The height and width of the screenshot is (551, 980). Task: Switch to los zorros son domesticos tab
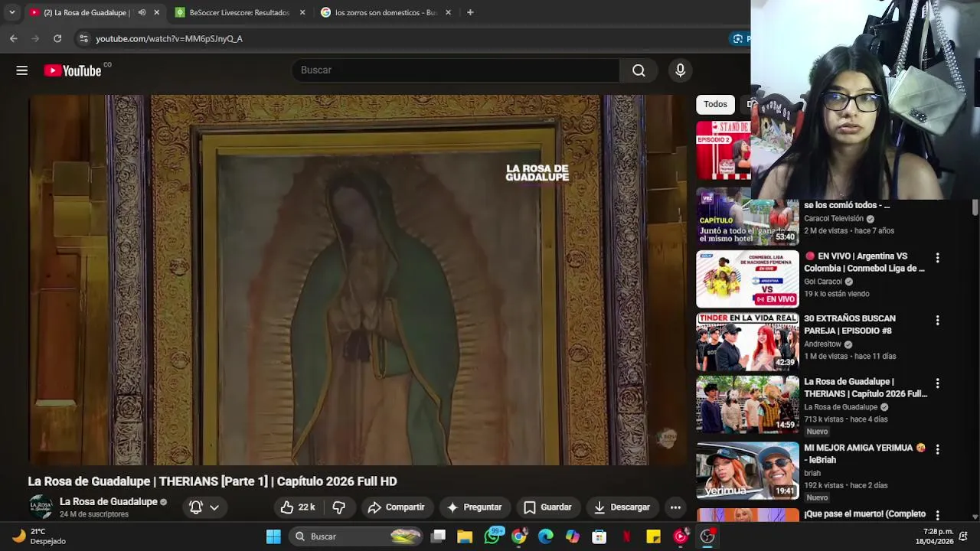click(386, 12)
